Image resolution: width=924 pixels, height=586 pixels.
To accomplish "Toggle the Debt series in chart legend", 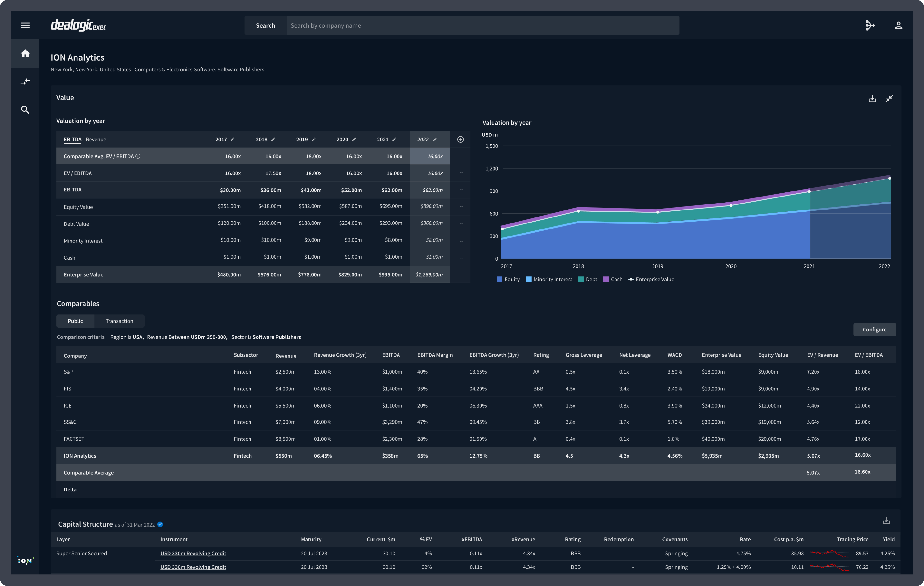I will point(587,279).
